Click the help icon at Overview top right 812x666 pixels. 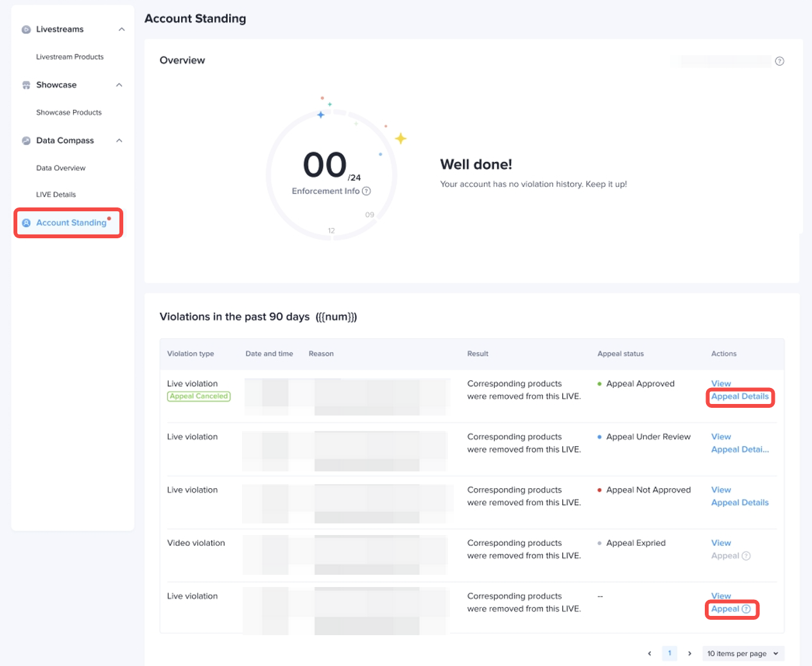779,61
